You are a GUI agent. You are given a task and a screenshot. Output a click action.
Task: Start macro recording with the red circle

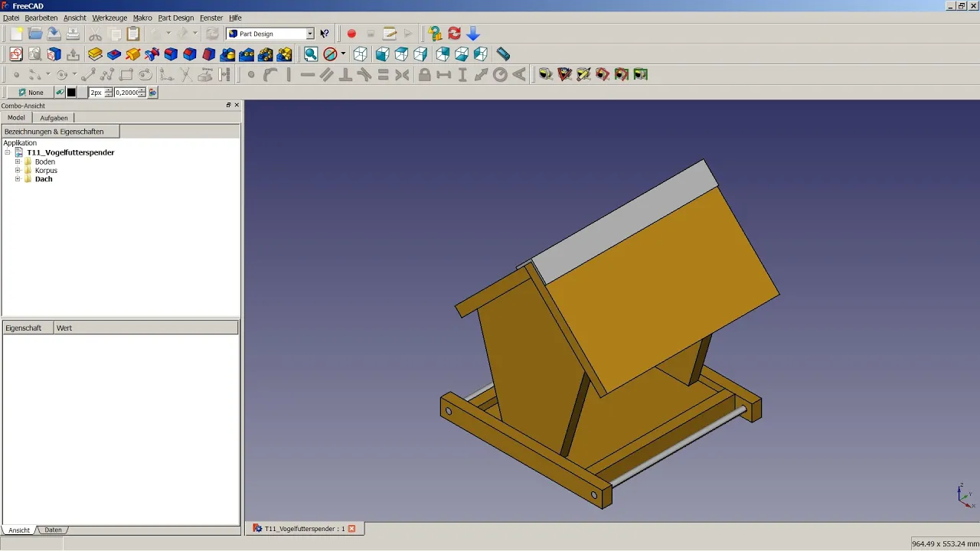pyautogui.click(x=351, y=34)
